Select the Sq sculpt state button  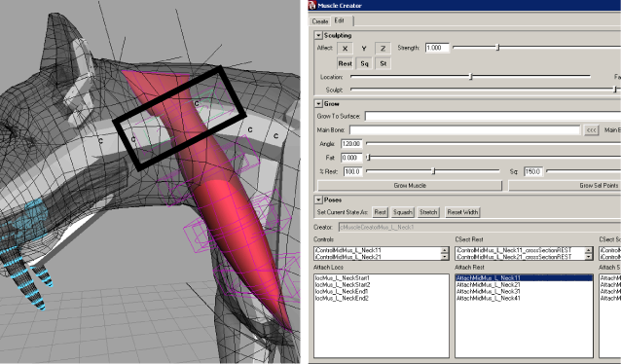click(x=364, y=63)
